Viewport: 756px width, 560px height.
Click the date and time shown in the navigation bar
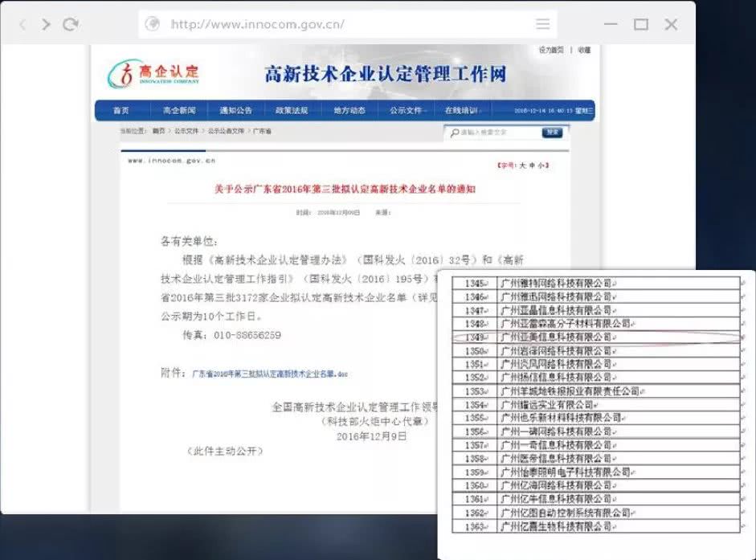[554, 111]
